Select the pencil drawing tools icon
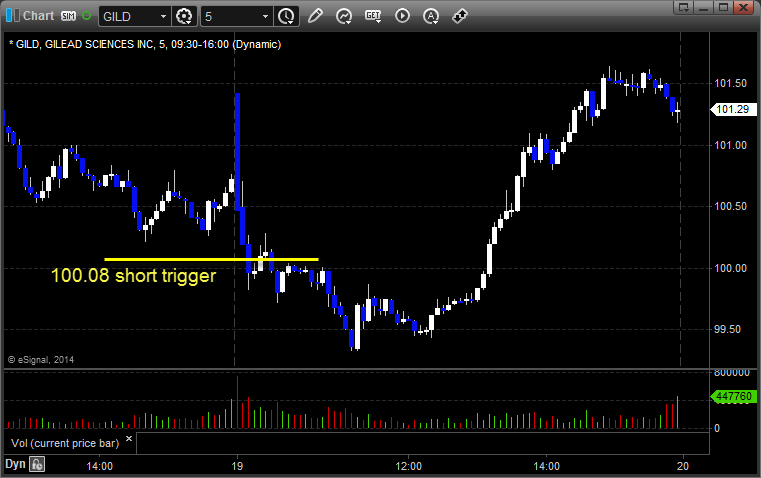761x478 pixels. [x=315, y=16]
